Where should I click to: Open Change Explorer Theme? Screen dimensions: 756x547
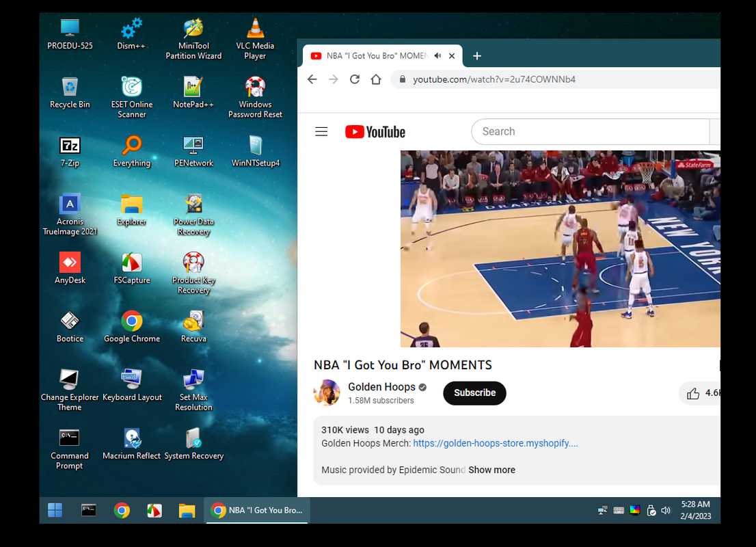click(70, 390)
